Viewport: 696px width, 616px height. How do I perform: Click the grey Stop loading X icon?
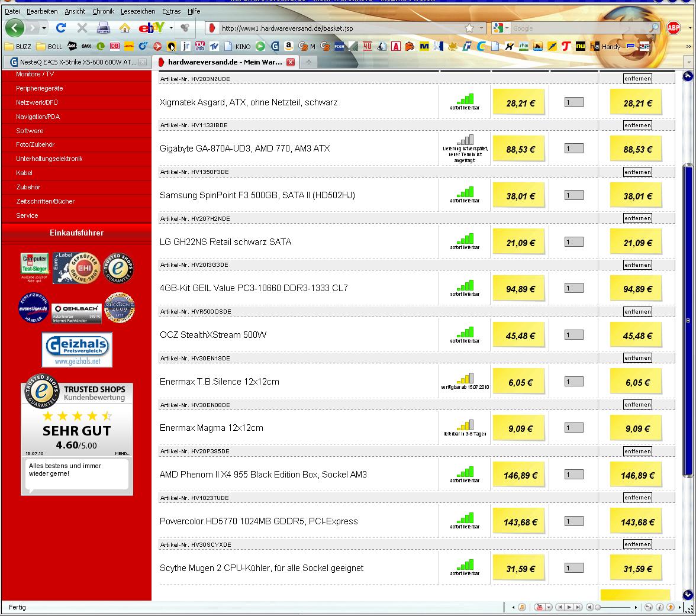pos(82,28)
